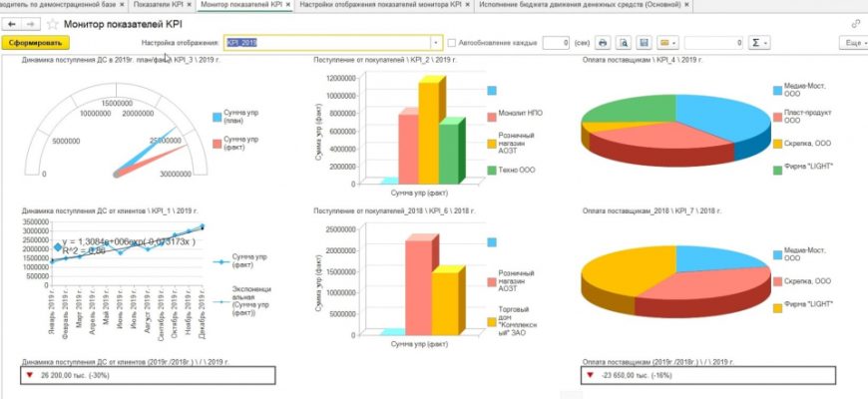Image resolution: width=868 pixels, height=399 pixels.
Task: Click the Сформировать button
Action: pyautogui.click(x=35, y=44)
